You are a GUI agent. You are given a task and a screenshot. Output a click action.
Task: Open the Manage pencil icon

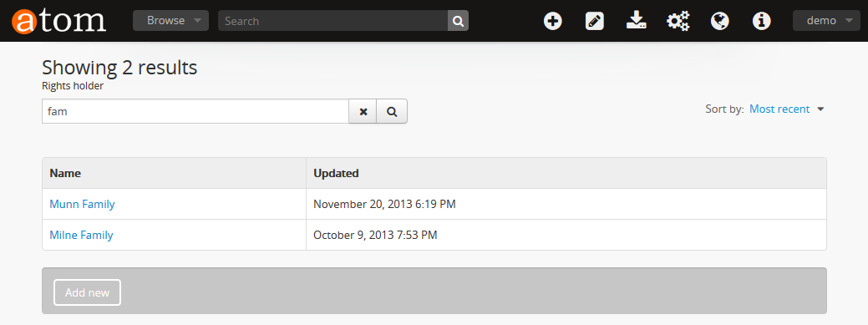tap(595, 21)
